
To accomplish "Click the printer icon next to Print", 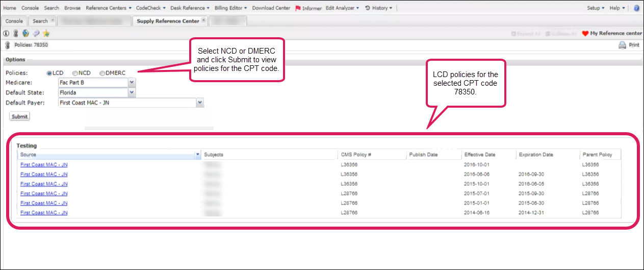I will pyautogui.click(x=622, y=45).
